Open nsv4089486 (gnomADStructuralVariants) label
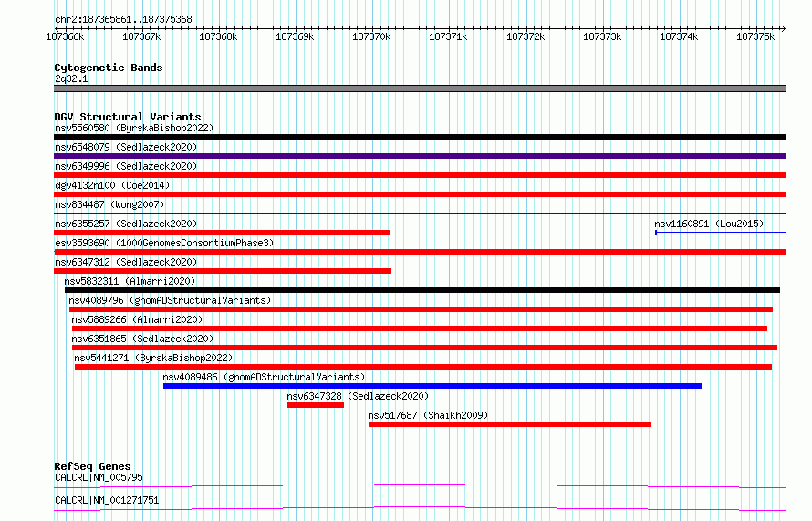812x521 pixels. click(x=264, y=377)
